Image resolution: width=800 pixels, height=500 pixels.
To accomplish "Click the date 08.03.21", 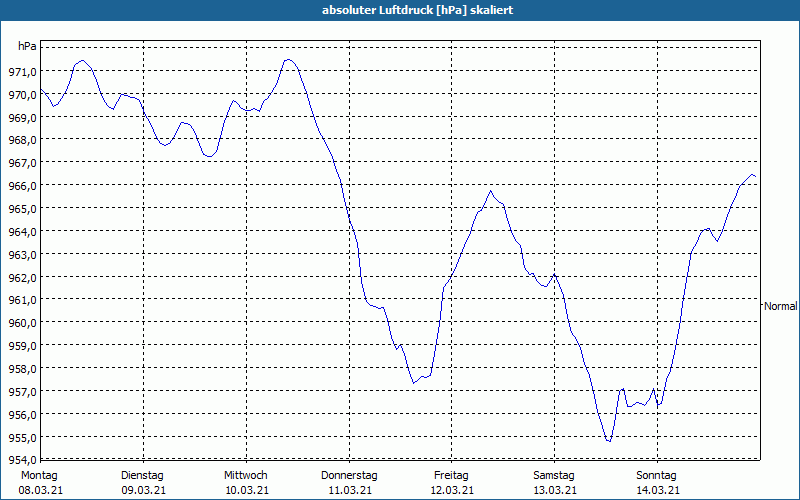I will (41, 490).
